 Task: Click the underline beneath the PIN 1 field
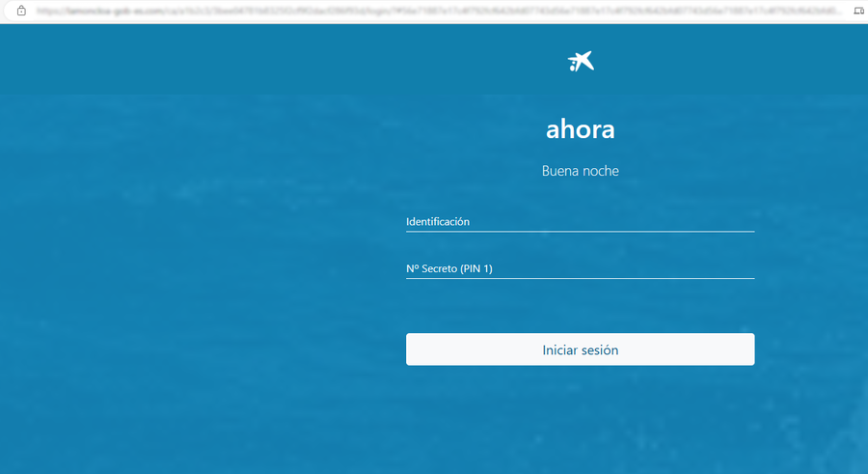pos(580,278)
